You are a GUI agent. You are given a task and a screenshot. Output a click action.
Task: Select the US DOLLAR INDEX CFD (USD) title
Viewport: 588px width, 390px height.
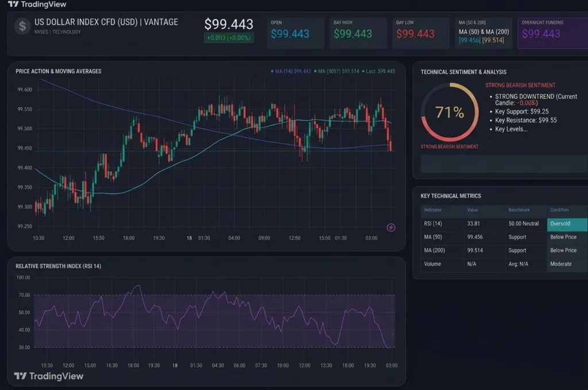pos(106,22)
